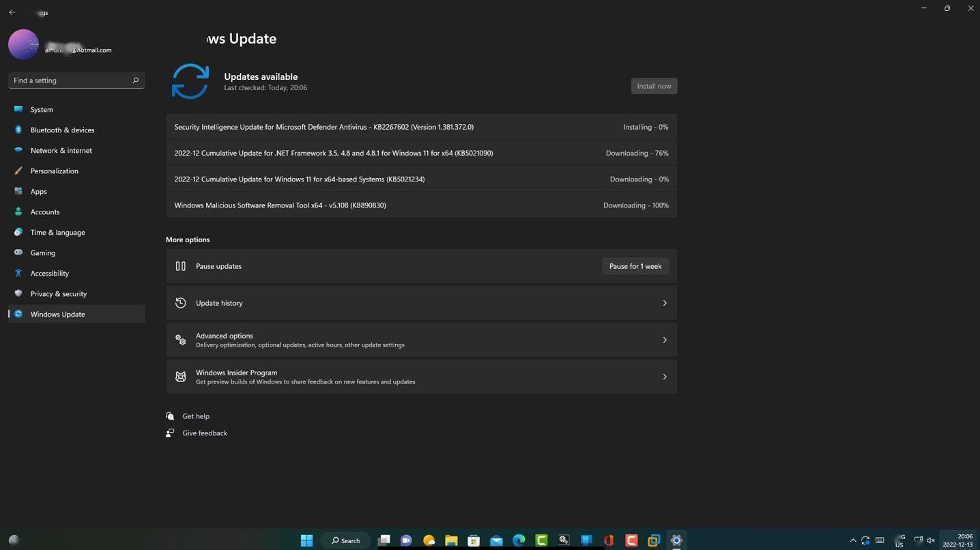Screen dimensions: 980x550
Task: Click the Install now button
Action: click(654, 86)
